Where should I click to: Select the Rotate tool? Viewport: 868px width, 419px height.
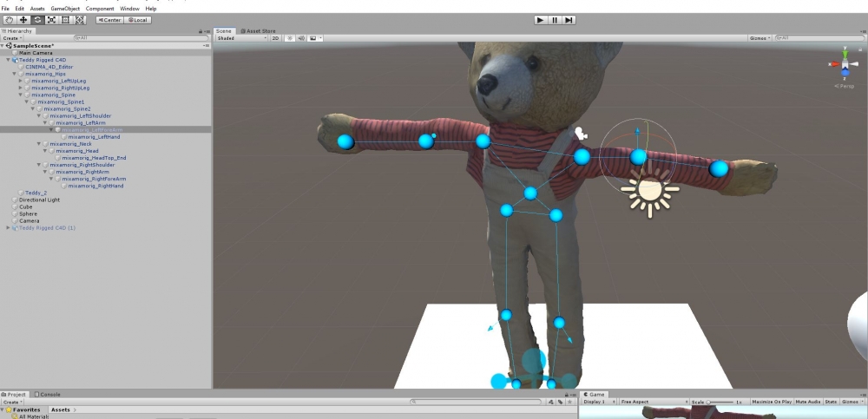pyautogui.click(x=37, y=19)
